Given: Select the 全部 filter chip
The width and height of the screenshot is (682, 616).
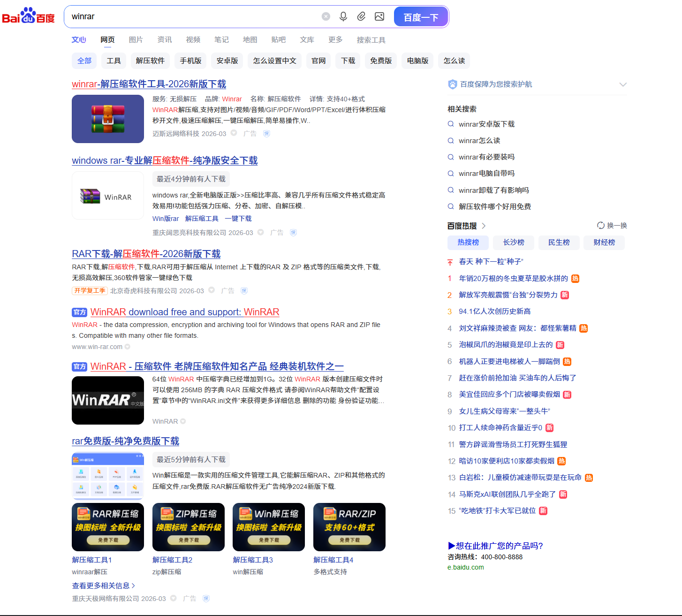Looking at the screenshot, I should click(84, 61).
